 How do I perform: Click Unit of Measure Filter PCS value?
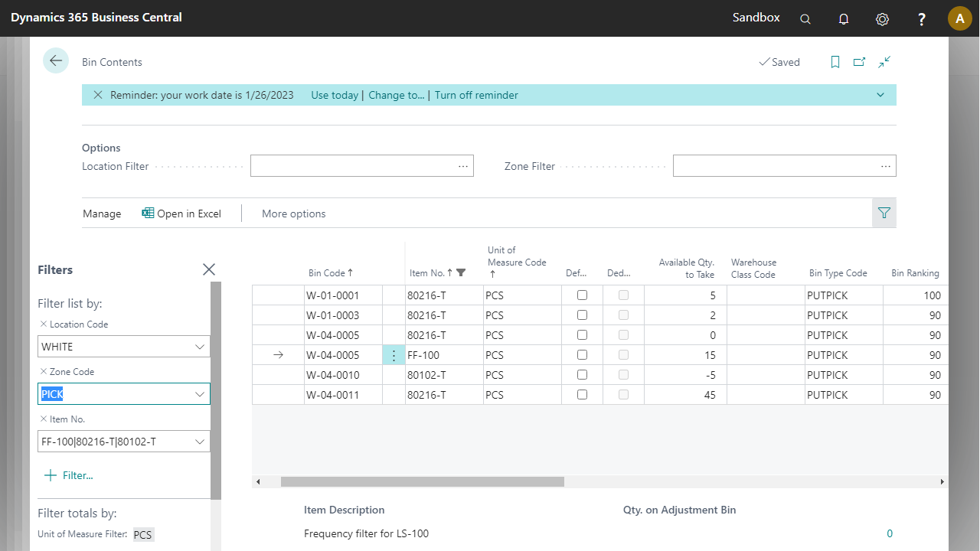[143, 535]
